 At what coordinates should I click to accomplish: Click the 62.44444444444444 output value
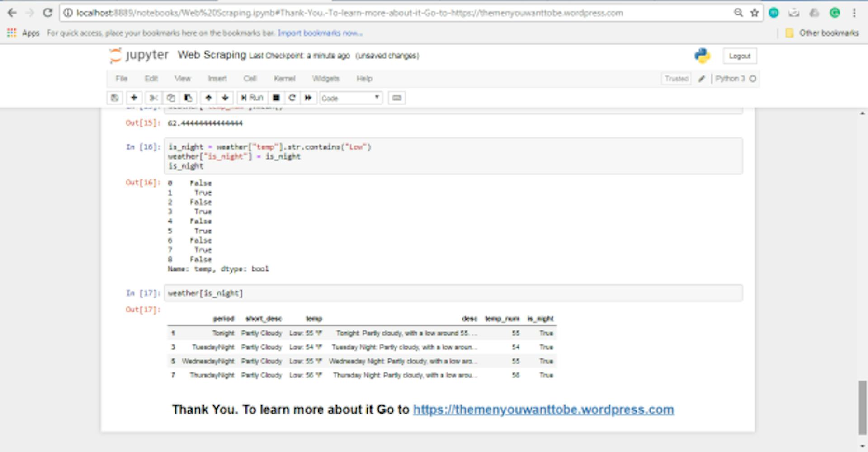click(205, 123)
